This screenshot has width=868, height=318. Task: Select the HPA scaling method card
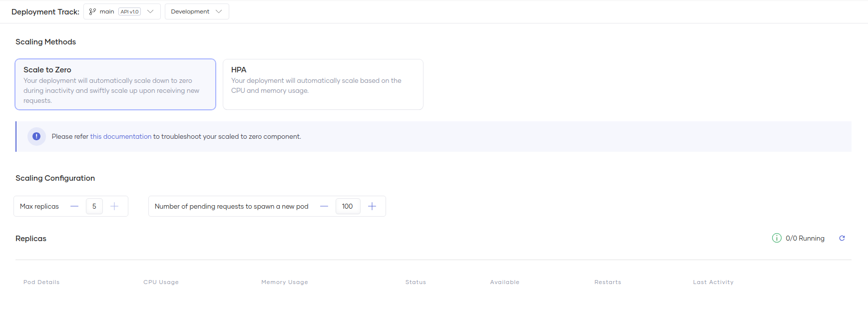click(323, 84)
